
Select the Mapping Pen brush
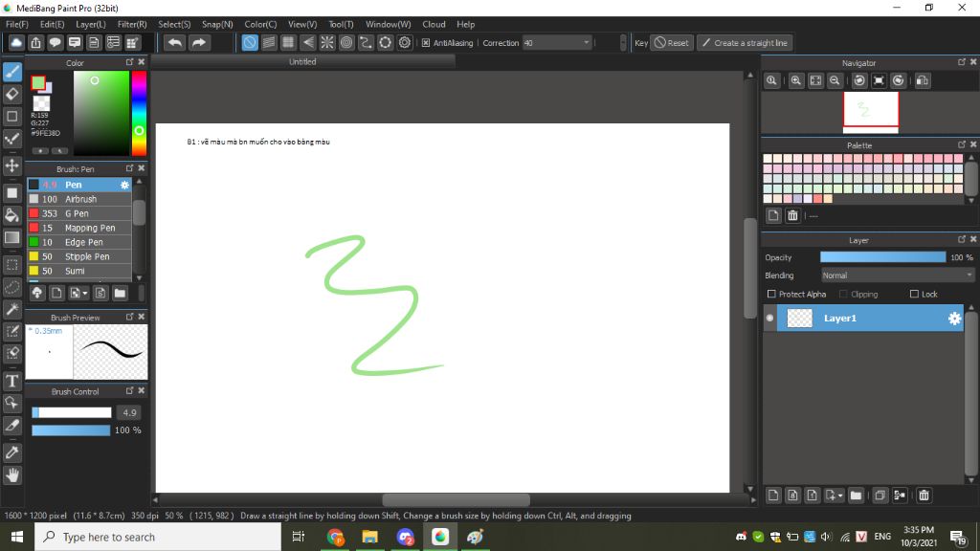pos(79,228)
